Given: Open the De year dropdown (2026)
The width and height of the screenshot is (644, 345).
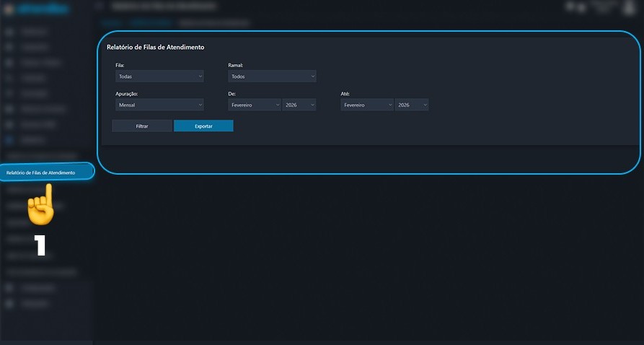Looking at the screenshot, I should pyautogui.click(x=299, y=105).
